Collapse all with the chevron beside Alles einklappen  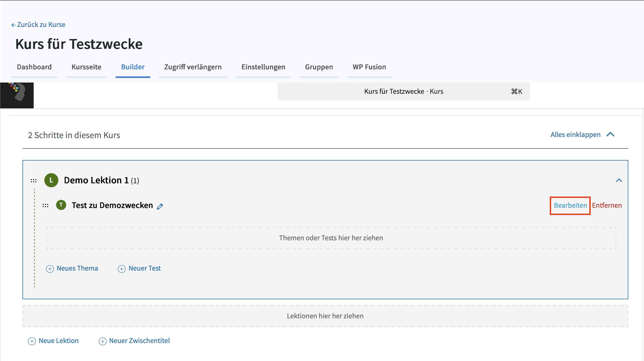(610, 134)
